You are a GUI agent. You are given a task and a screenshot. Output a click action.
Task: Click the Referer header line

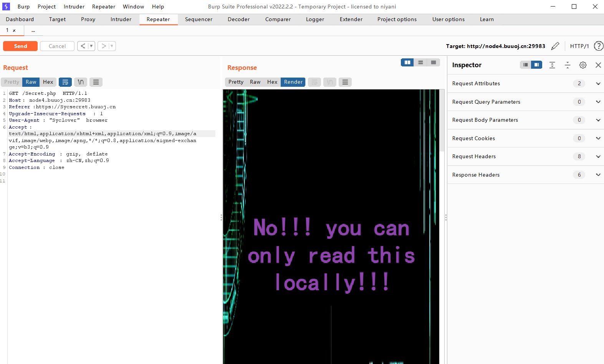pos(62,107)
